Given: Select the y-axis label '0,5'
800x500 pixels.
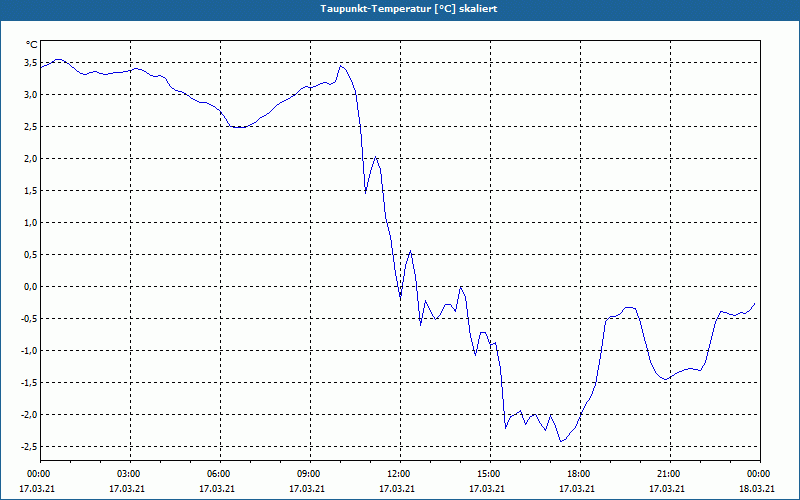Looking at the screenshot, I should coord(30,255).
